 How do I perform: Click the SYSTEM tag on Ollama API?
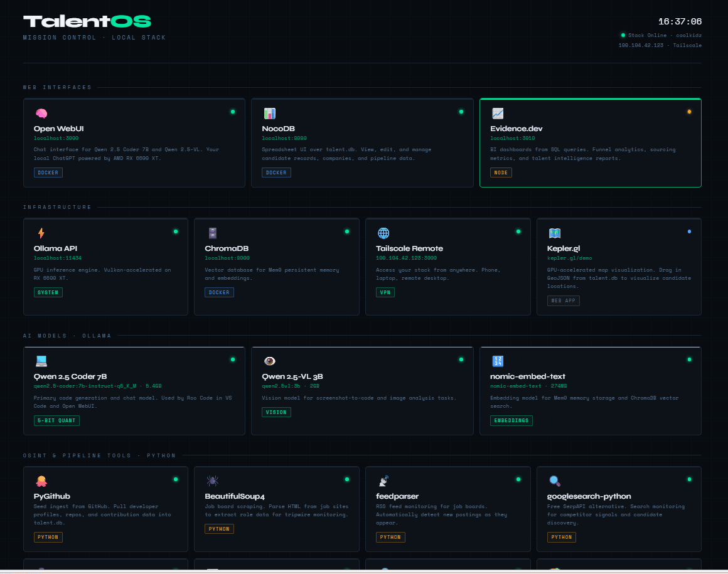(x=48, y=292)
